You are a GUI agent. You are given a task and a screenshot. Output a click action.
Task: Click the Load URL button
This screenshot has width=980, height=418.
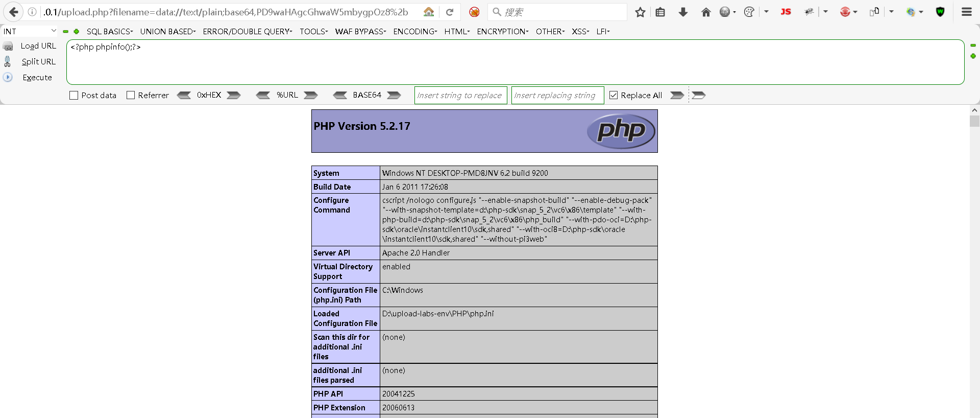38,46
